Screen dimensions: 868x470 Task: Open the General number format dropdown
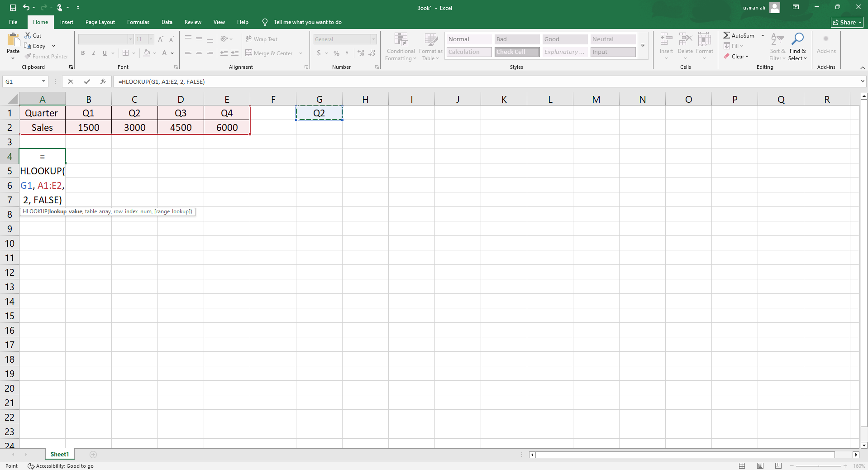(373, 39)
